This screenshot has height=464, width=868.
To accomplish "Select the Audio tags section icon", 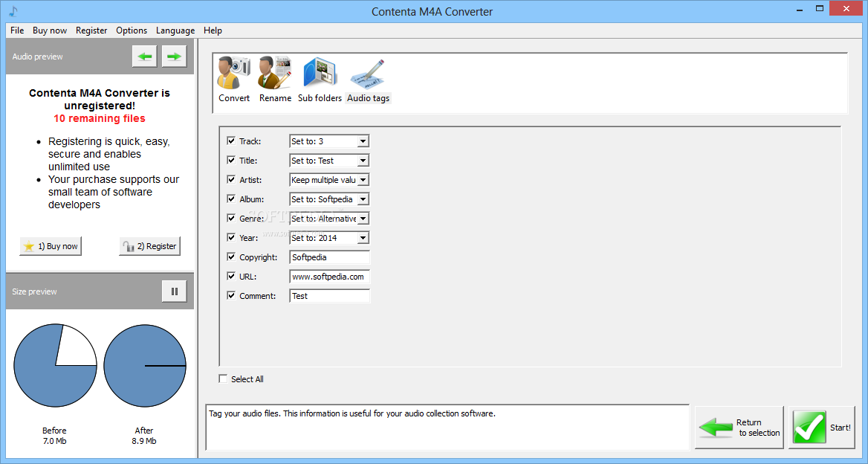I will pos(368,80).
